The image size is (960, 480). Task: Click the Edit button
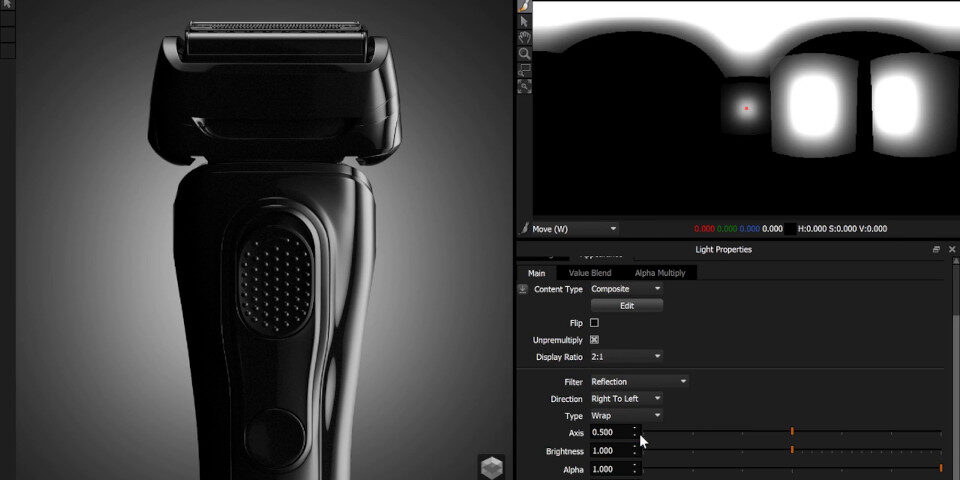pos(626,306)
